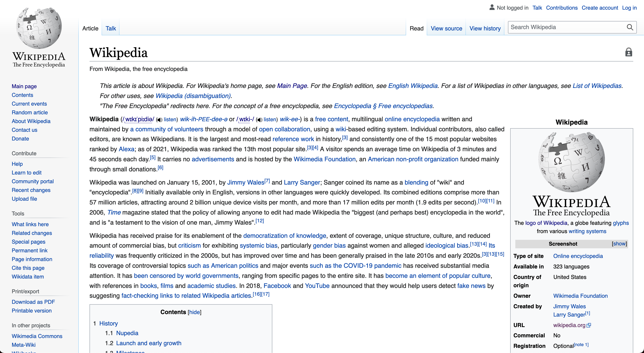Open Community portal link
The image size is (644, 353).
[33, 181]
